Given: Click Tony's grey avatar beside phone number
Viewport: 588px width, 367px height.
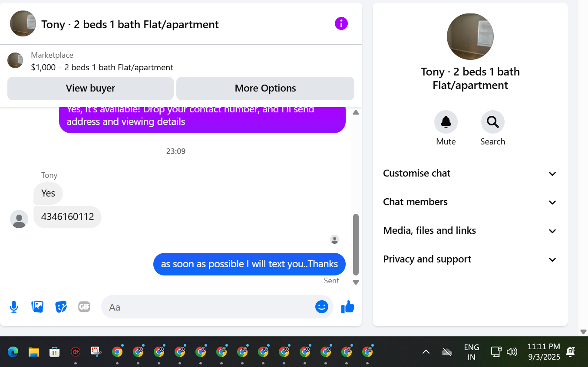Looking at the screenshot, I should pos(19,219).
